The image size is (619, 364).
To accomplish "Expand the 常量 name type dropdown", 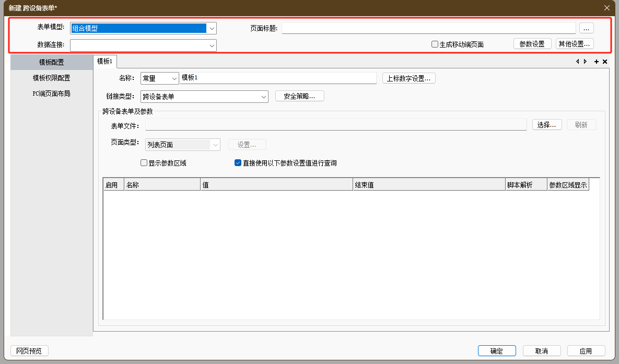I will (174, 78).
